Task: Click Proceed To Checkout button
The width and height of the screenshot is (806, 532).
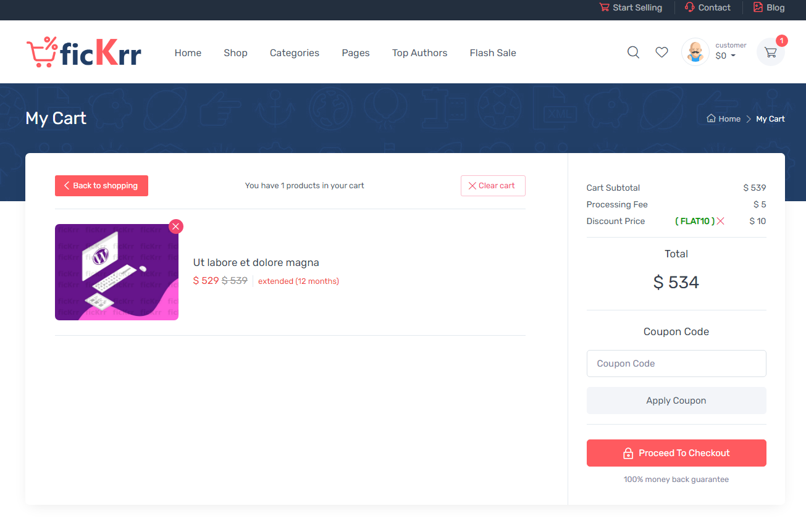Action: coord(676,453)
